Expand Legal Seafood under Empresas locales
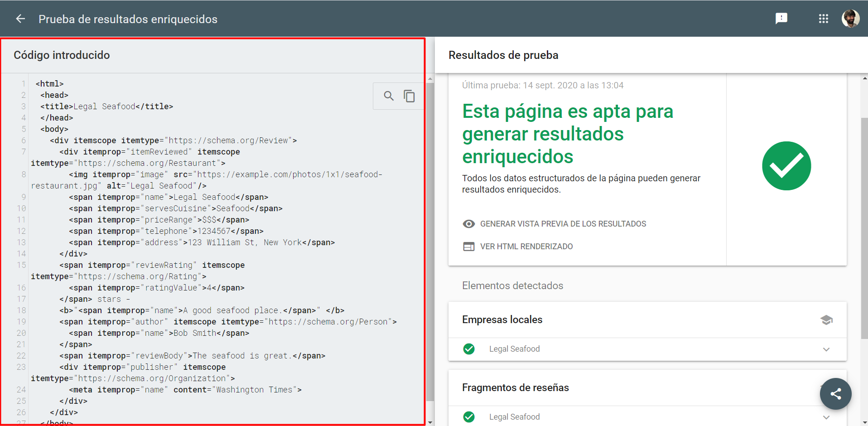 pos(826,349)
